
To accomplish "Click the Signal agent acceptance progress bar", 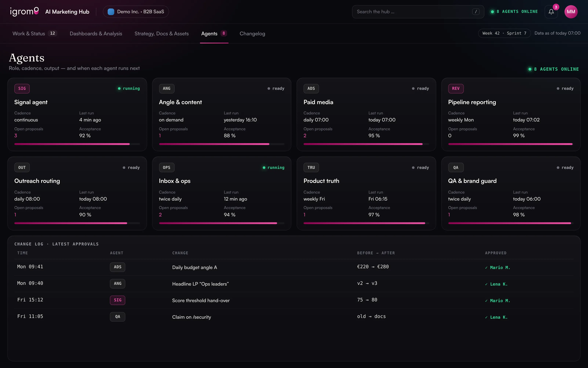I will tap(77, 144).
